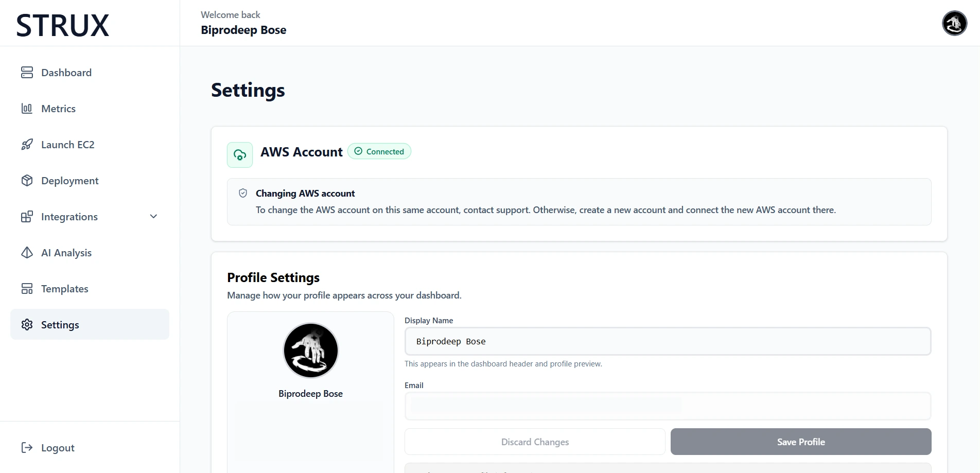Click the profile picture in Profile Settings

tap(311, 351)
